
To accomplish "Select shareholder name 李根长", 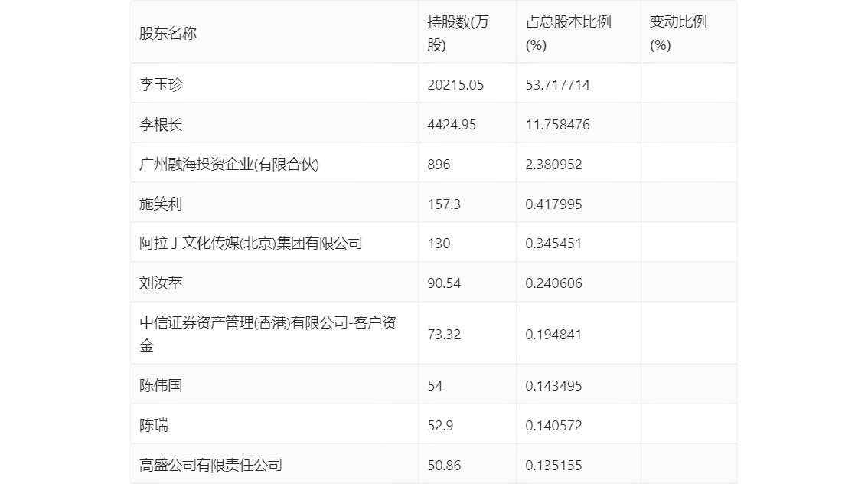I will (161, 125).
